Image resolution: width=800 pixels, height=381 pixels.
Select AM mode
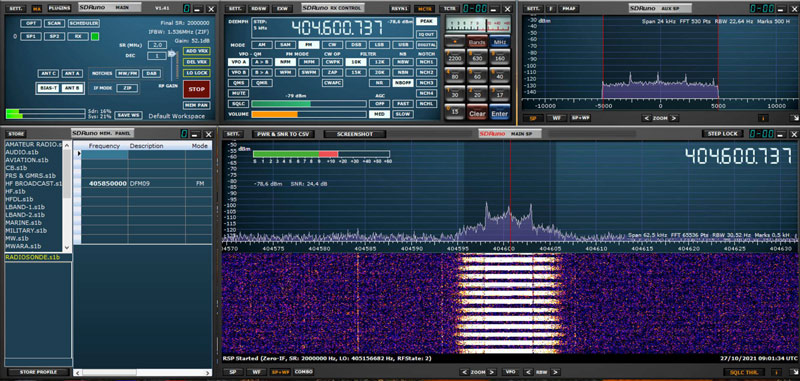pos(262,45)
